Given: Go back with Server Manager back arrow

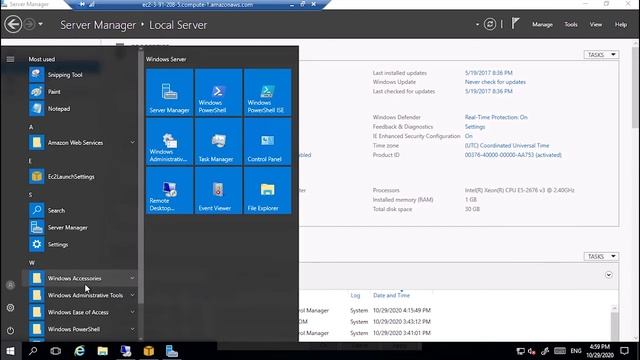Looking at the screenshot, I should tap(13, 24).
